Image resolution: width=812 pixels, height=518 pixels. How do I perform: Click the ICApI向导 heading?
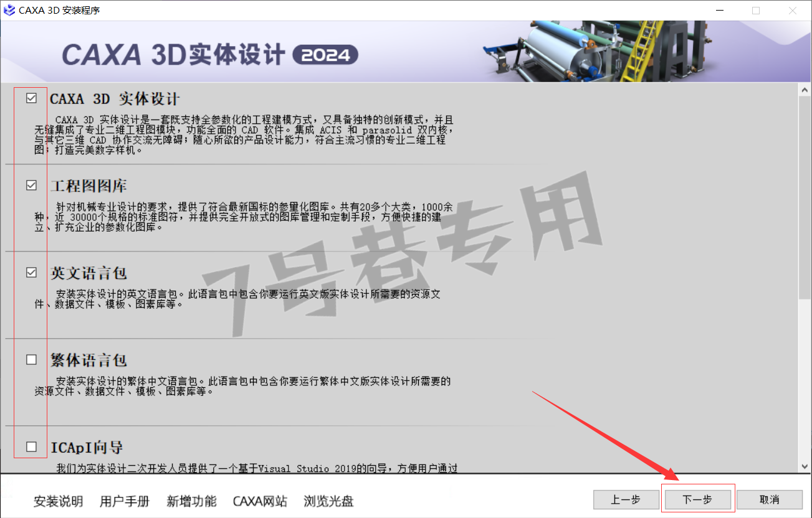87,448
